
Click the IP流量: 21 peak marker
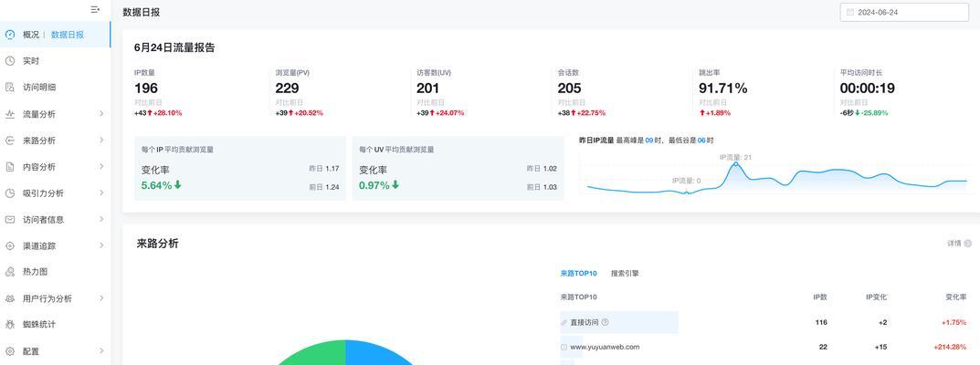[735, 163]
